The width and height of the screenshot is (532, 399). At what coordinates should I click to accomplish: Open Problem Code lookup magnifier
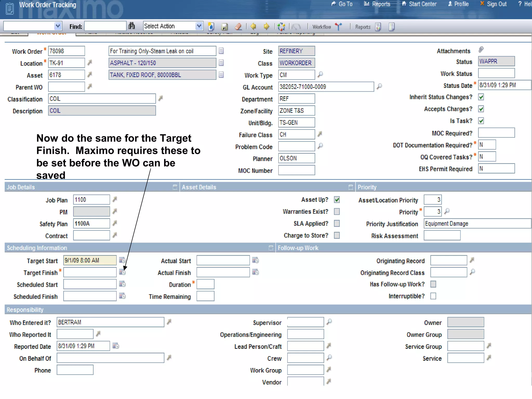(320, 146)
